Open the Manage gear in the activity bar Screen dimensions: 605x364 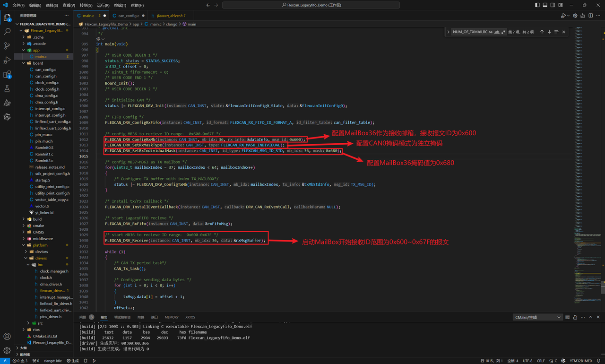[7, 350]
